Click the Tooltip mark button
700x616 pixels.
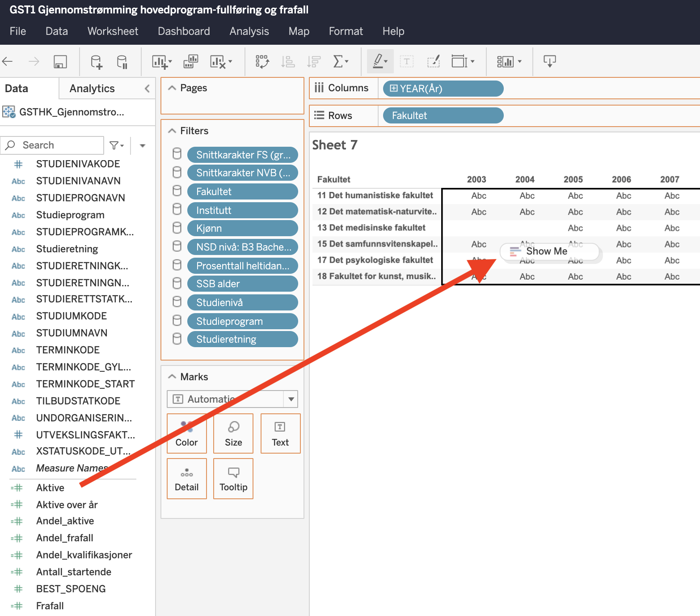233,479
